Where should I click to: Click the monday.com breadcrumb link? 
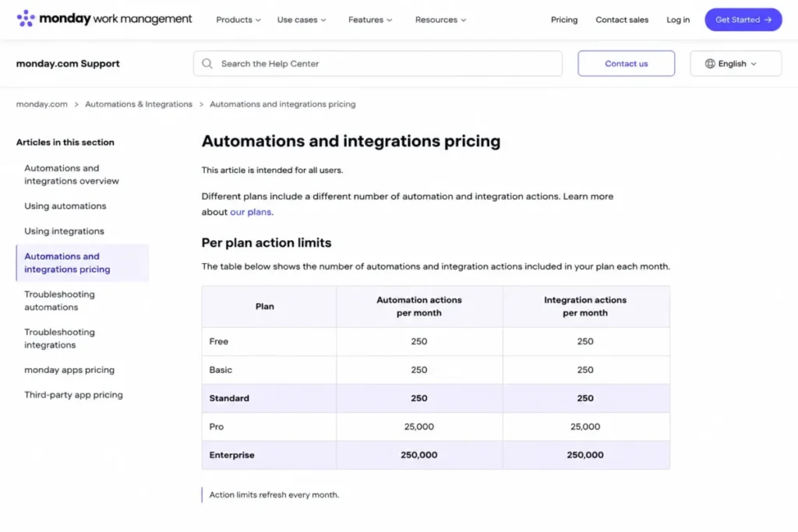(x=42, y=104)
